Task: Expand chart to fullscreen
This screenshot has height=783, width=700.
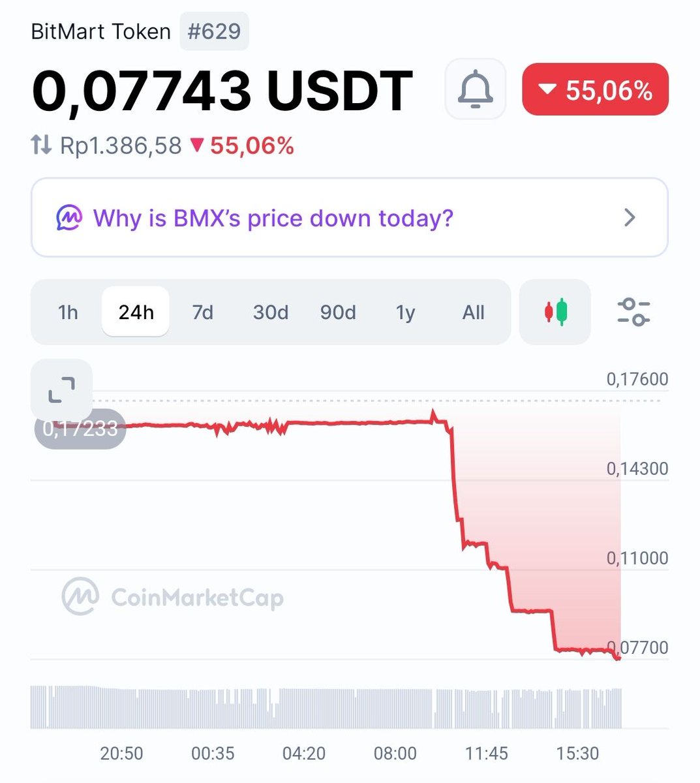Action: [x=62, y=390]
